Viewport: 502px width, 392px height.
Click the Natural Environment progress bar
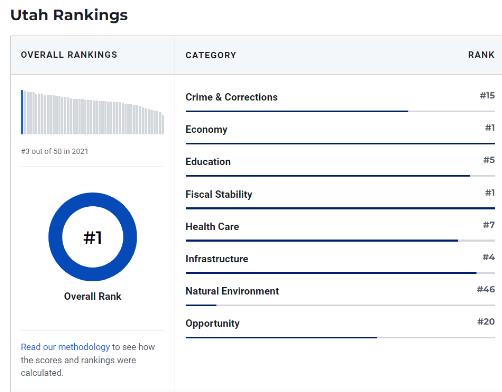(340, 305)
